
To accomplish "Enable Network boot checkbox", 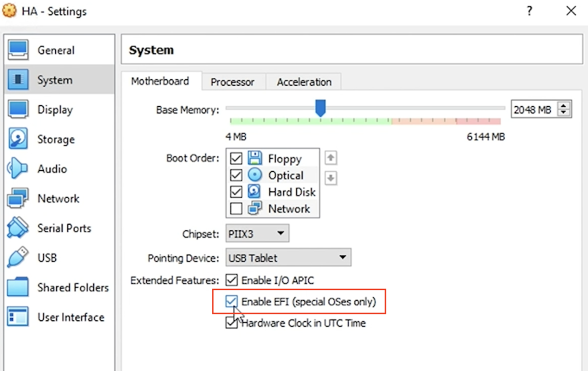I will pyautogui.click(x=236, y=208).
